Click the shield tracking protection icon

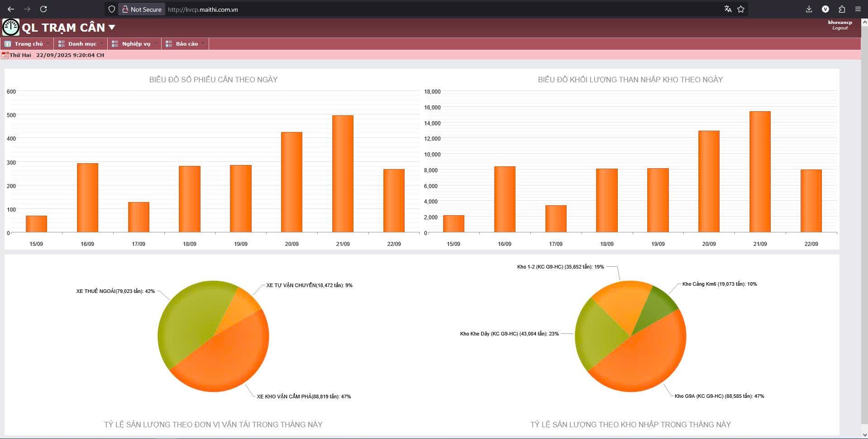click(111, 9)
